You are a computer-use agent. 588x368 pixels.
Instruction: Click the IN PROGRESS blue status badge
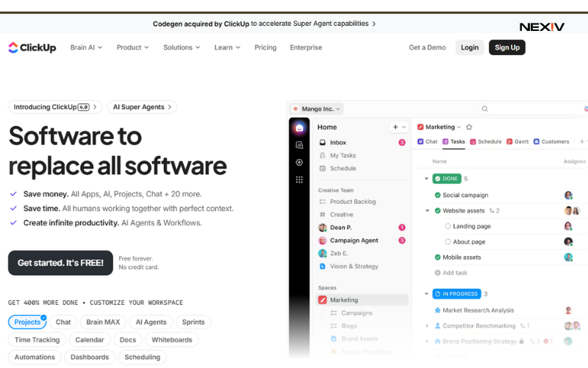click(x=456, y=294)
